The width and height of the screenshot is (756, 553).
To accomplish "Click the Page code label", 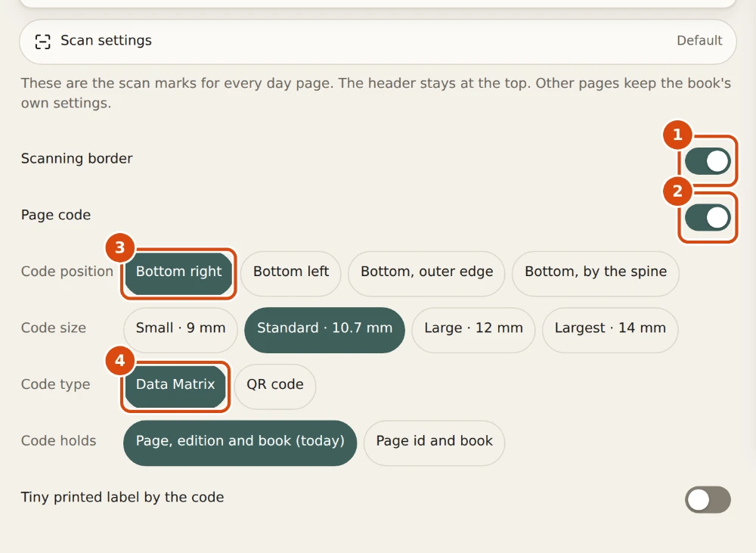I will coord(56,215).
